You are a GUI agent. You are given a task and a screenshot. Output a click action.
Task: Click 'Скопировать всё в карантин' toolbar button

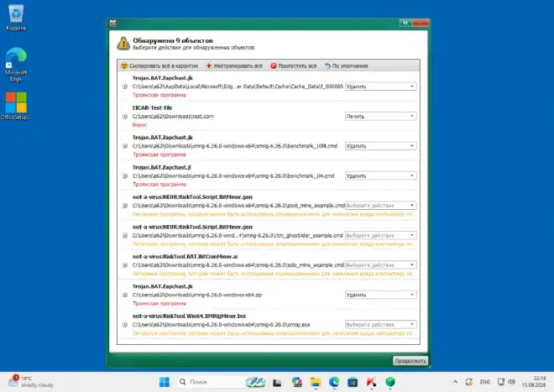159,65
